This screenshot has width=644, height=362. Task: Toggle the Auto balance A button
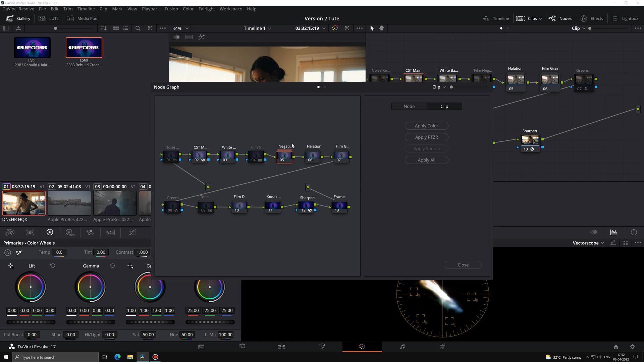[x=7, y=253]
